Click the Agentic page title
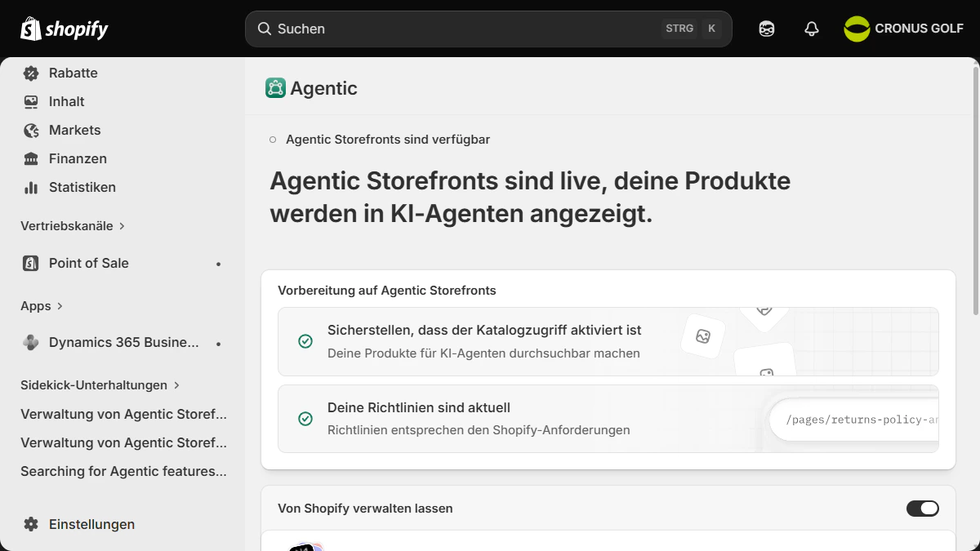Viewport: 980px width, 551px height. (323, 88)
